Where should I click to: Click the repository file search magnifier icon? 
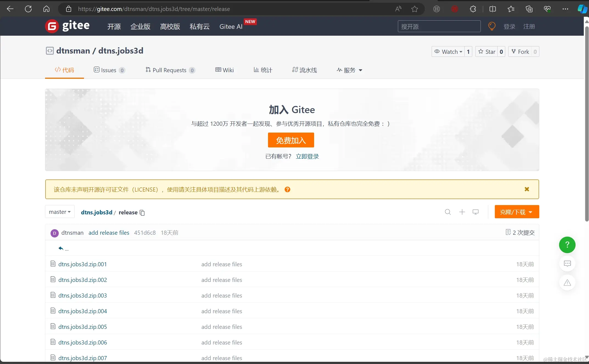448,212
